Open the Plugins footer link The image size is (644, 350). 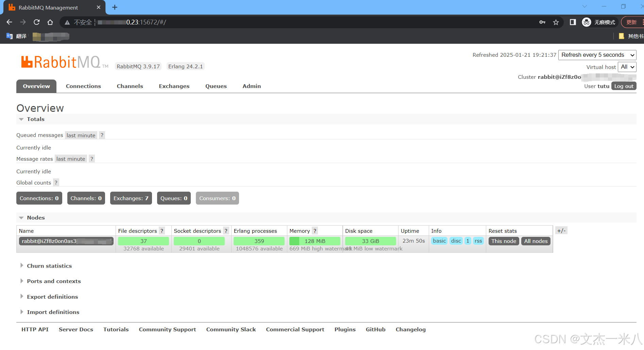click(345, 329)
